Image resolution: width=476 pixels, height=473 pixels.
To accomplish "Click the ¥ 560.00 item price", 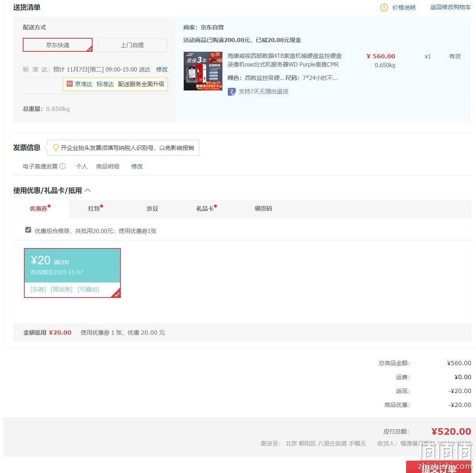I will pos(381,56).
